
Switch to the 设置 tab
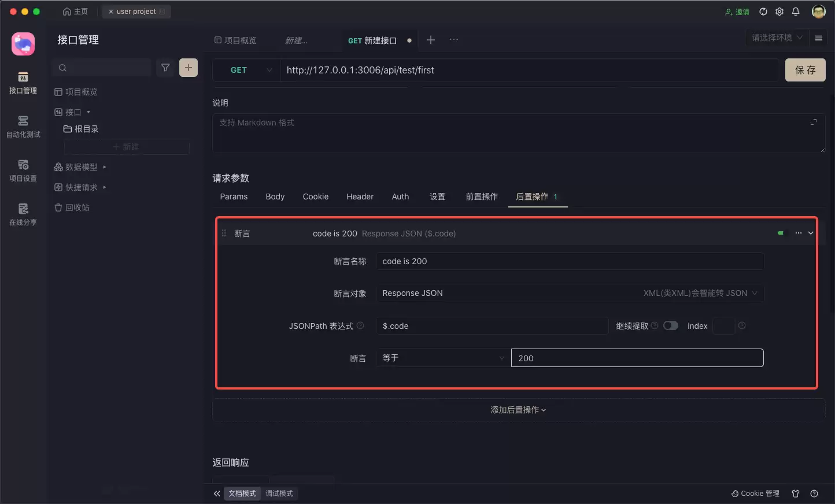438,197
